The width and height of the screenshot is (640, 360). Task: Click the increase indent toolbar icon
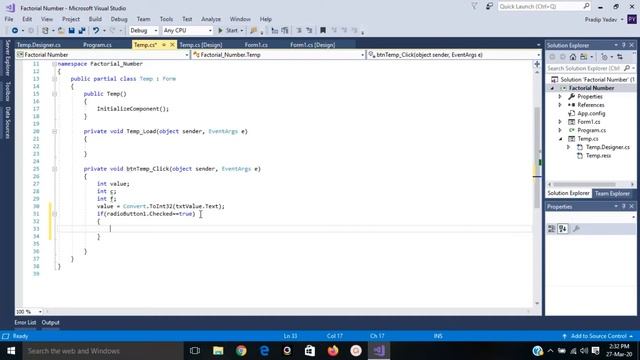(285, 31)
